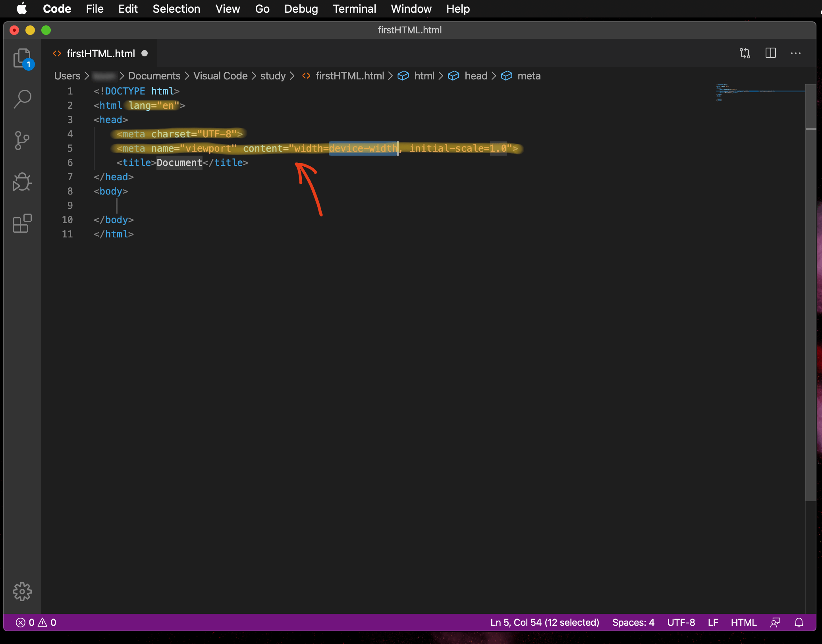Image resolution: width=822 pixels, height=644 pixels.
Task: Select the UTF-8 encoding indicator
Action: [681, 623]
